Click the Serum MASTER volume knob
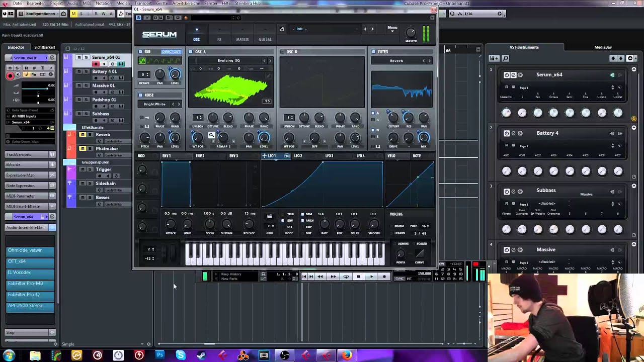Image resolution: width=644 pixels, height=362 pixels. [x=411, y=33]
